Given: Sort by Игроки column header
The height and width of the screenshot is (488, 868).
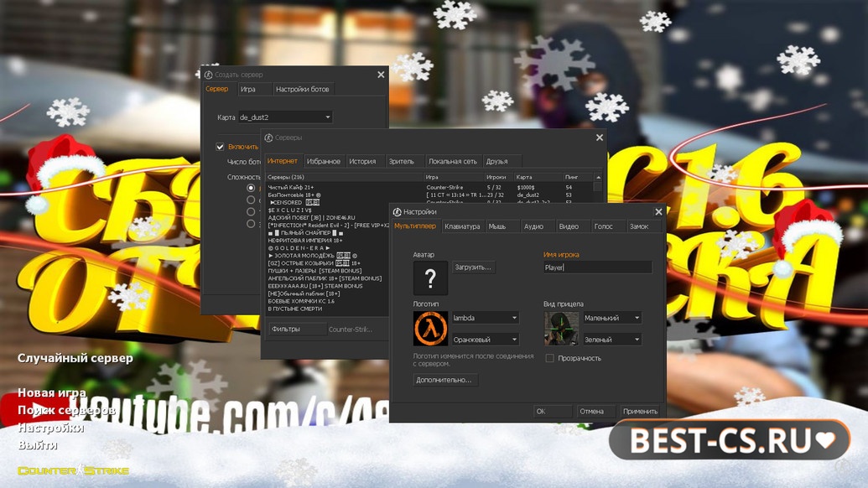Looking at the screenshot, I should tap(499, 177).
